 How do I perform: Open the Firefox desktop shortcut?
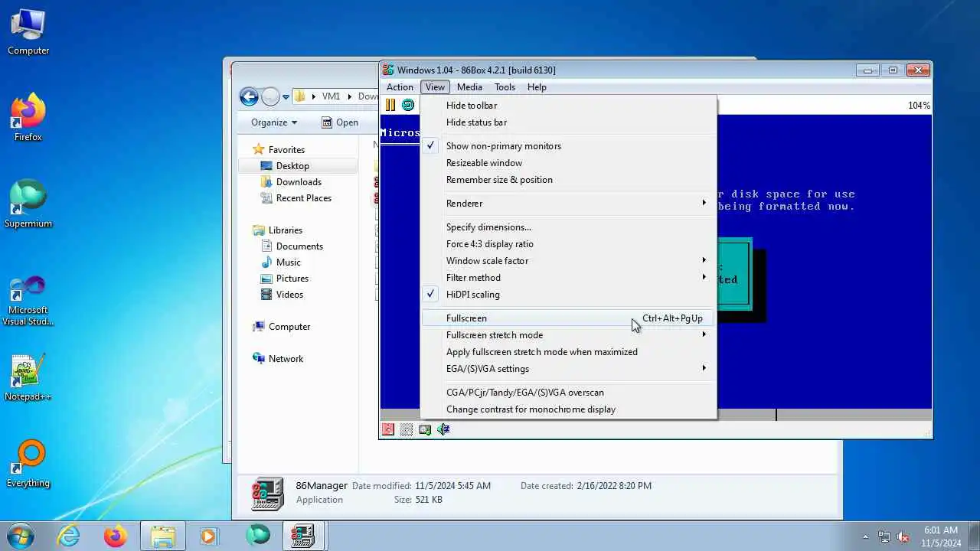28,119
